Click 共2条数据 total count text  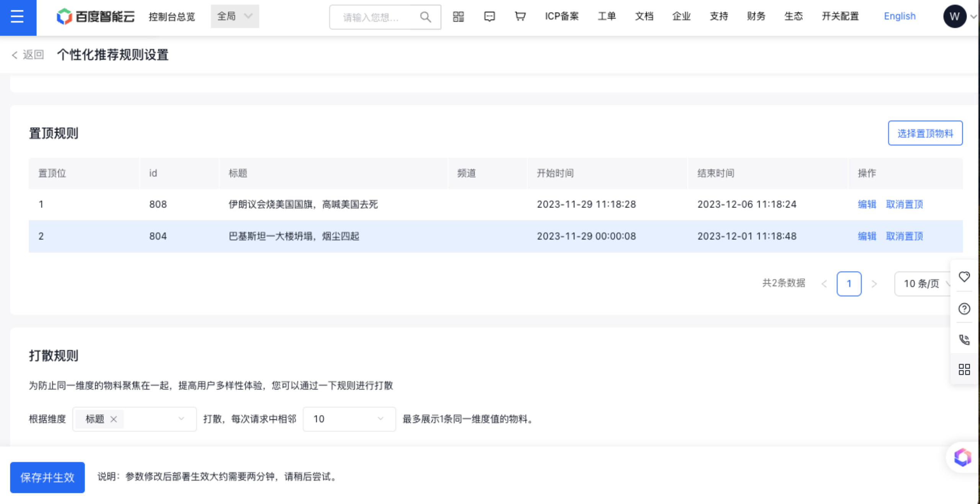[x=784, y=283]
